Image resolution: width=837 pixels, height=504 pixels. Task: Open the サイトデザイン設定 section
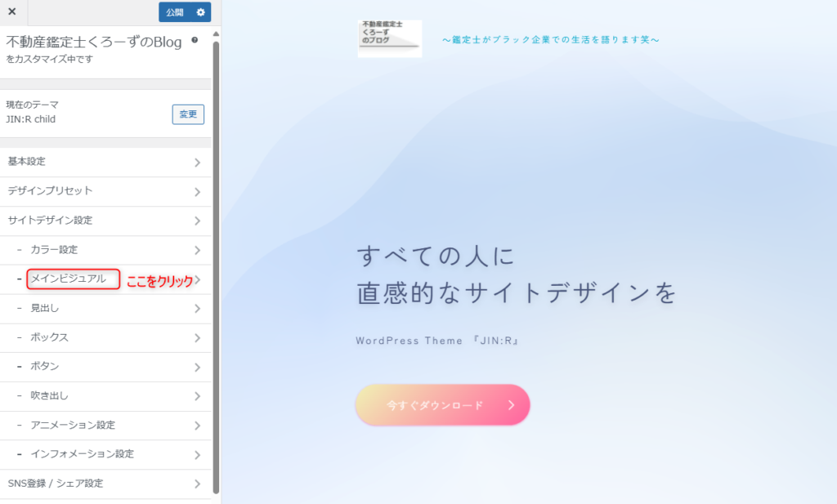pyautogui.click(x=105, y=221)
